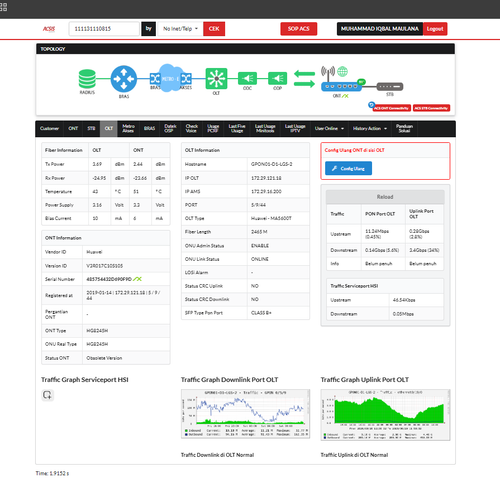Image resolution: width=500 pixels, height=479 pixels.
Task: Click the Config Ulang ONT di sisi OLT heading
Action: 355,150
